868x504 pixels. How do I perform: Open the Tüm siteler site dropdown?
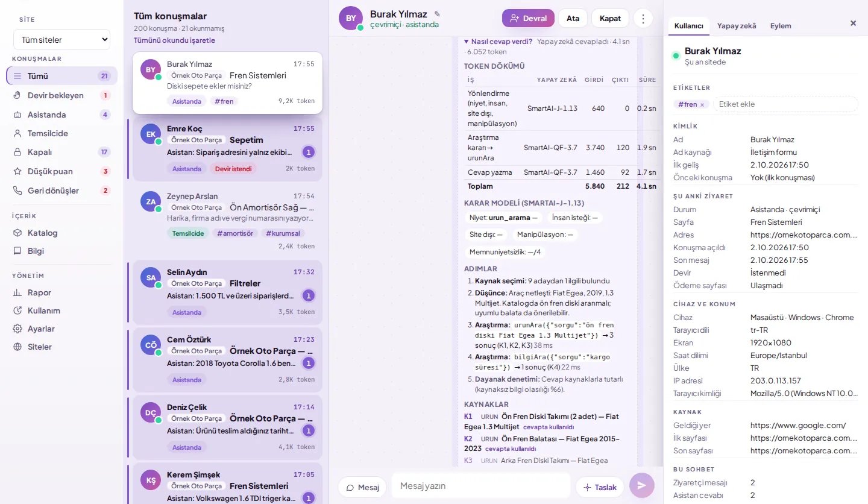tap(61, 40)
